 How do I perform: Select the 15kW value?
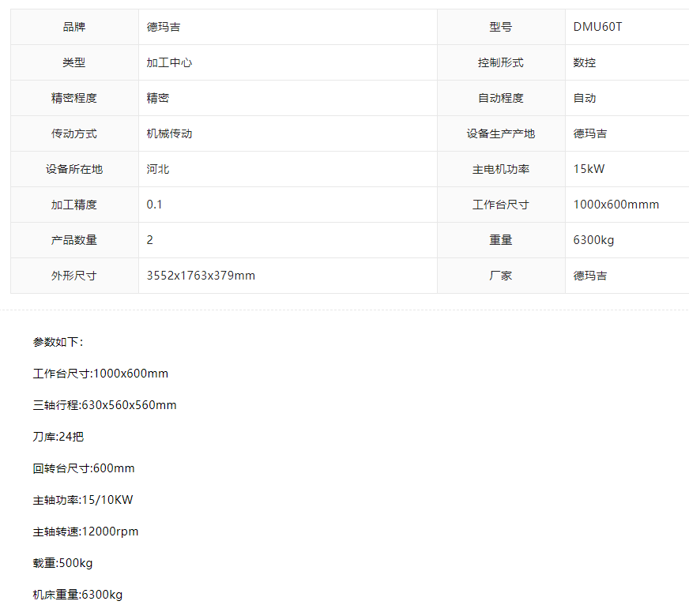click(589, 169)
